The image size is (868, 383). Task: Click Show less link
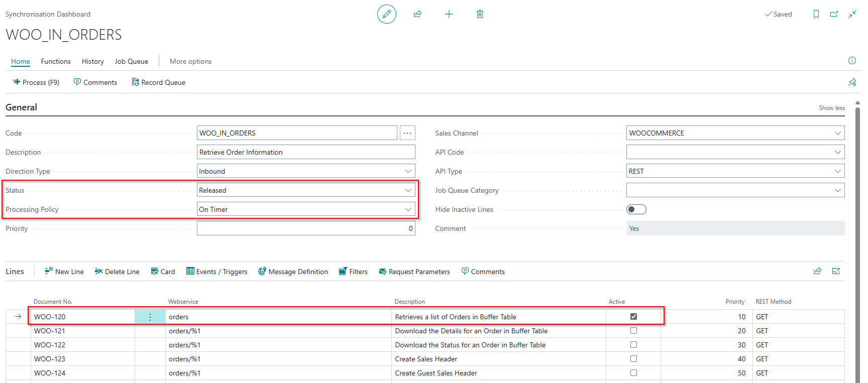pos(832,108)
